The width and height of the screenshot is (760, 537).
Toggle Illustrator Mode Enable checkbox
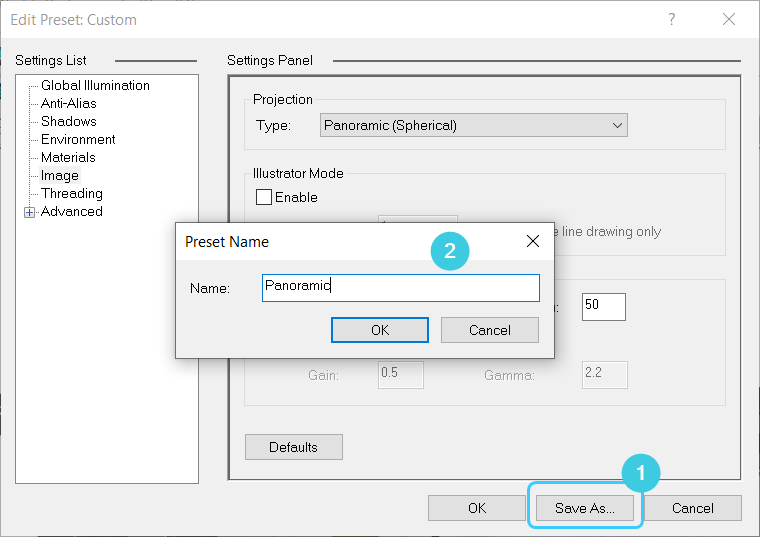264,197
